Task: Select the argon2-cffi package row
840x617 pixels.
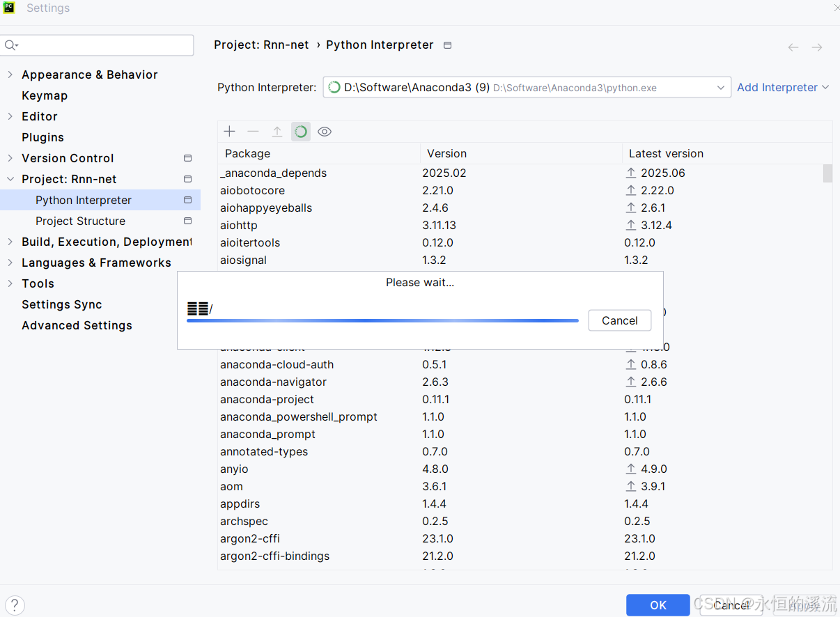Action: pos(520,538)
